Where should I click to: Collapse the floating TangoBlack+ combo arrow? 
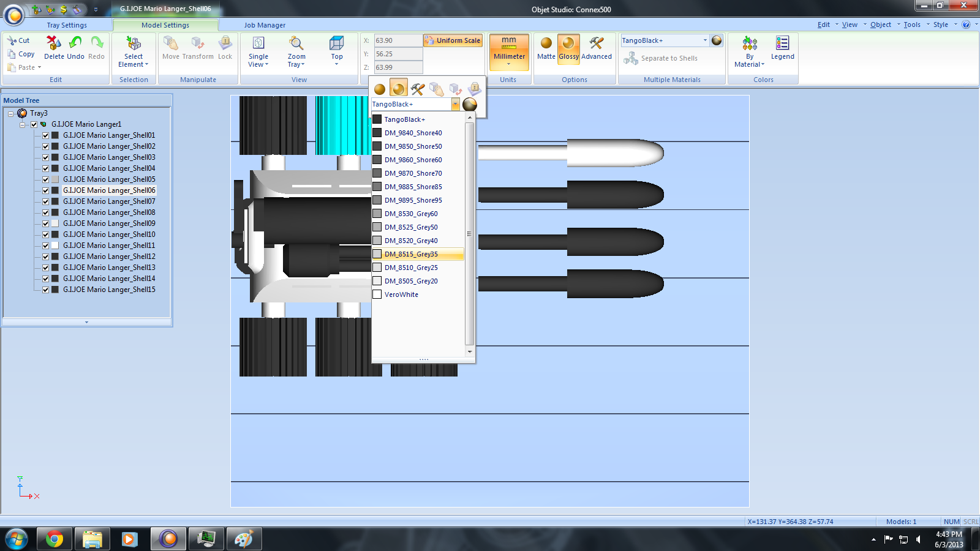(455, 105)
